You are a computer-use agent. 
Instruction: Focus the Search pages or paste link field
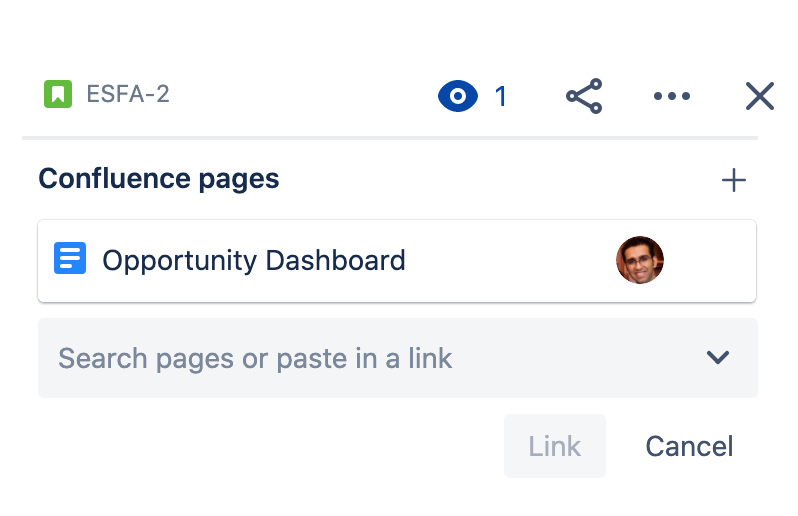[x=397, y=358]
